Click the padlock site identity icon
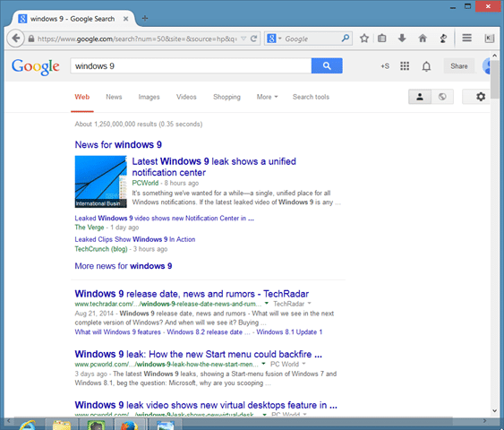This screenshot has width=504, height=430. 30,39
